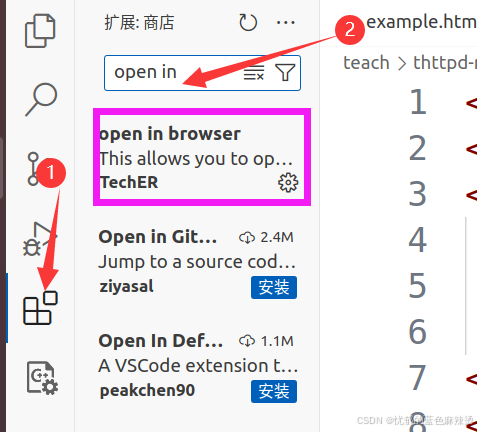The width and height of the screenshot is (477, 432).
Task: Install the Open in Git extension by ziyasal
Action: point(274,287)
